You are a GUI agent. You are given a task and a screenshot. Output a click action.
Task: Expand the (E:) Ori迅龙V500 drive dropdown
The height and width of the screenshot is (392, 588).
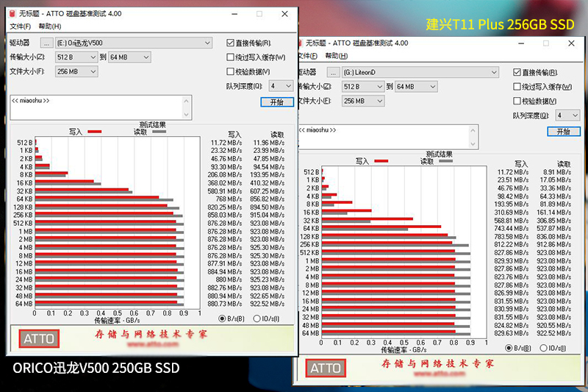[x=207, y=43]
